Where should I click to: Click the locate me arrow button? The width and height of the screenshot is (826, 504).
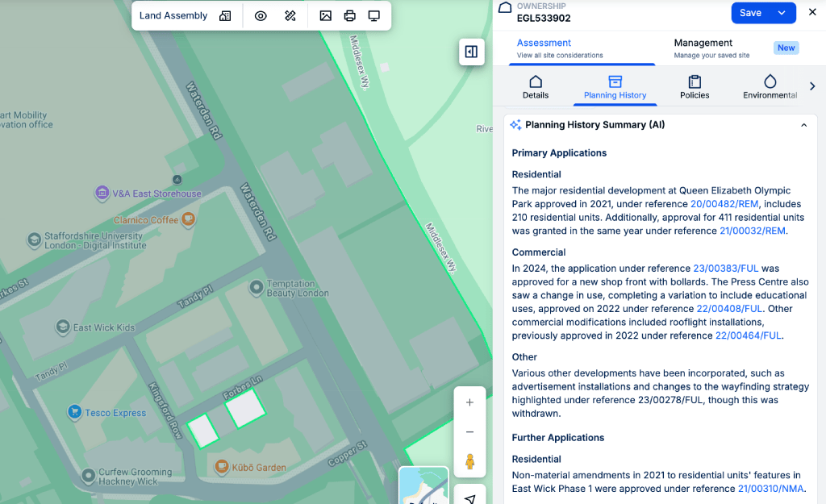point(469,498)
